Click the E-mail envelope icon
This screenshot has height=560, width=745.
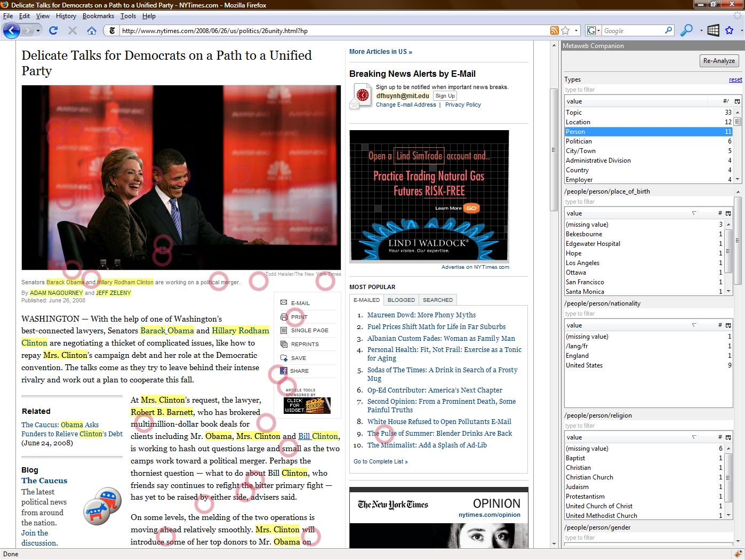pos(284,303)
